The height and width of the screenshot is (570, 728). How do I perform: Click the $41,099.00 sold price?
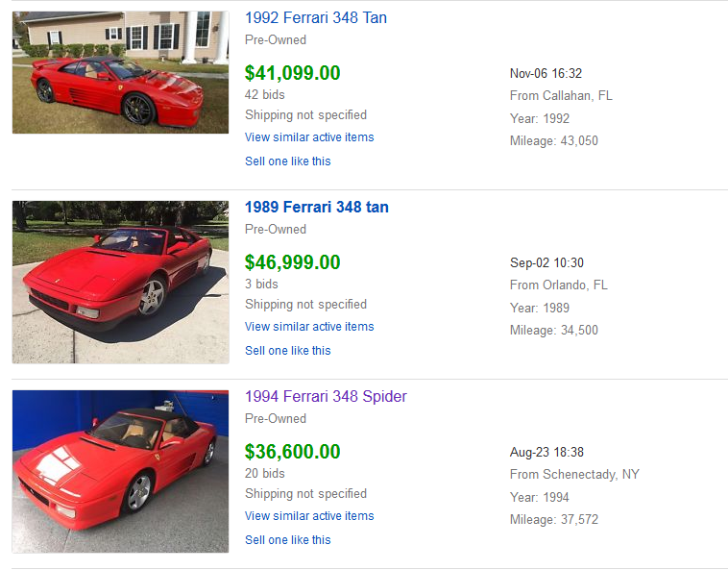[x=292, y=73]
